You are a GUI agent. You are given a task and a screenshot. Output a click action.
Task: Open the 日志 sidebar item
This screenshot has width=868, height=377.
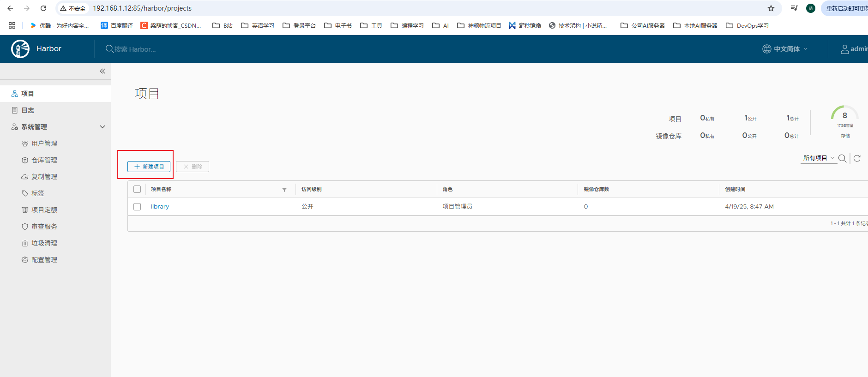[x=55, y=110]
